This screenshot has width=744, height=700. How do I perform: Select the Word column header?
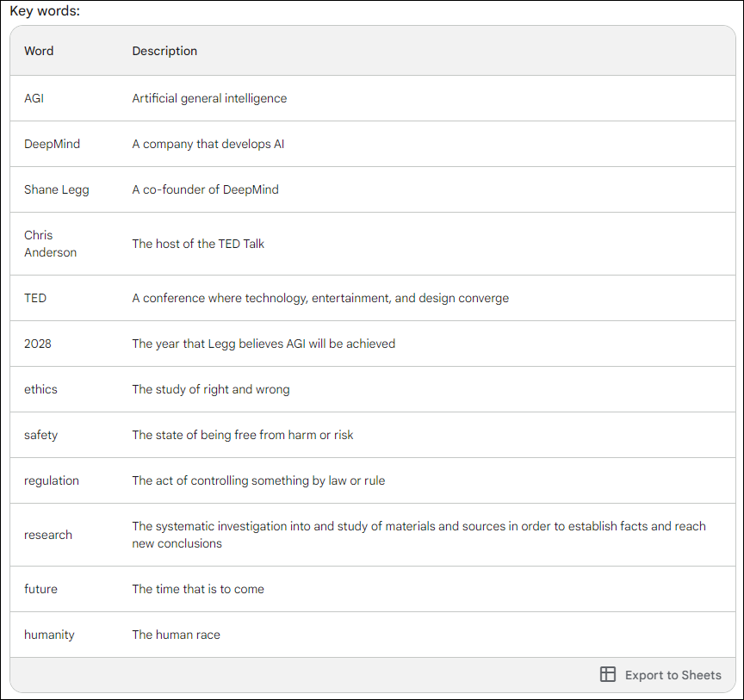tap(39, 51)
